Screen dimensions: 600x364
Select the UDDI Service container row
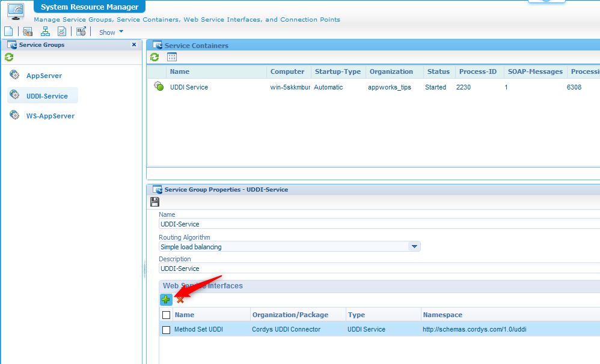[x=189, y=87]
